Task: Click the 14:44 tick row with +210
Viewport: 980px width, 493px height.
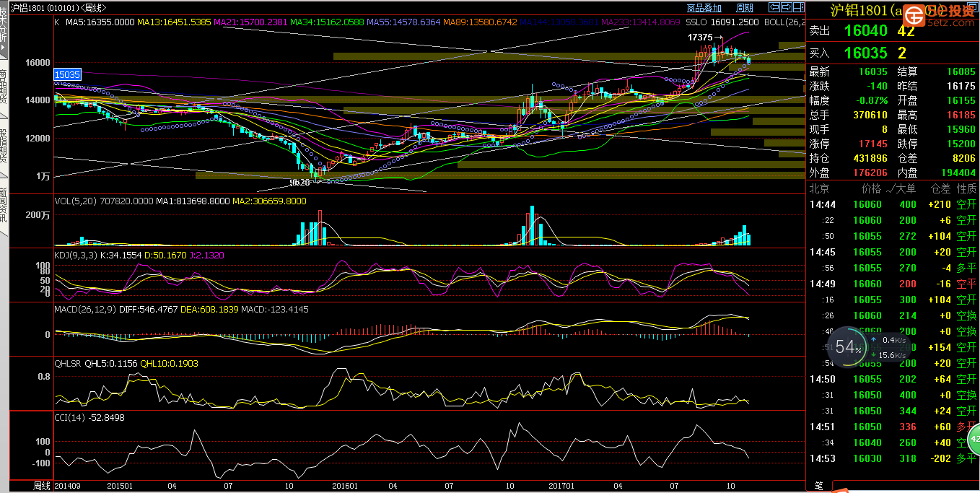Action: click(893, 204)
